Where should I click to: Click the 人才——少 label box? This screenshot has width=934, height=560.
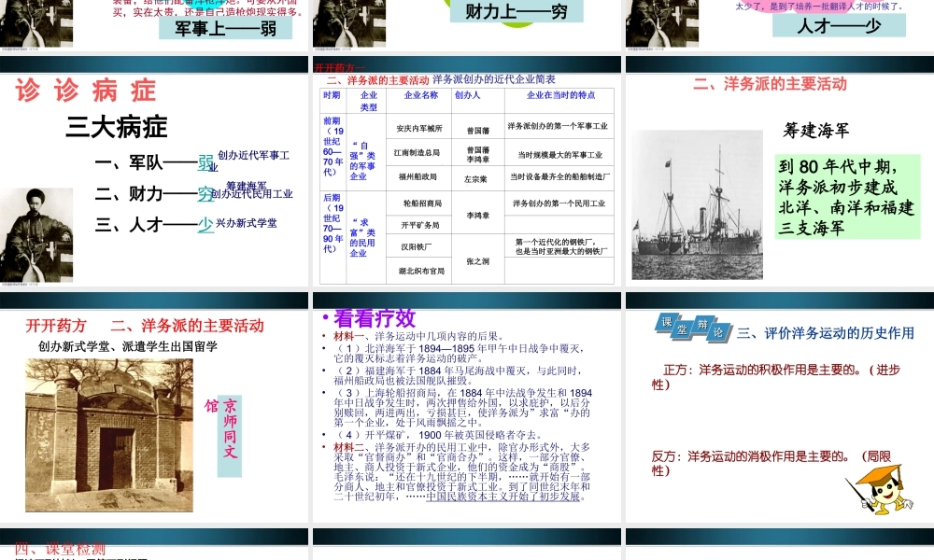click(840, 25)
